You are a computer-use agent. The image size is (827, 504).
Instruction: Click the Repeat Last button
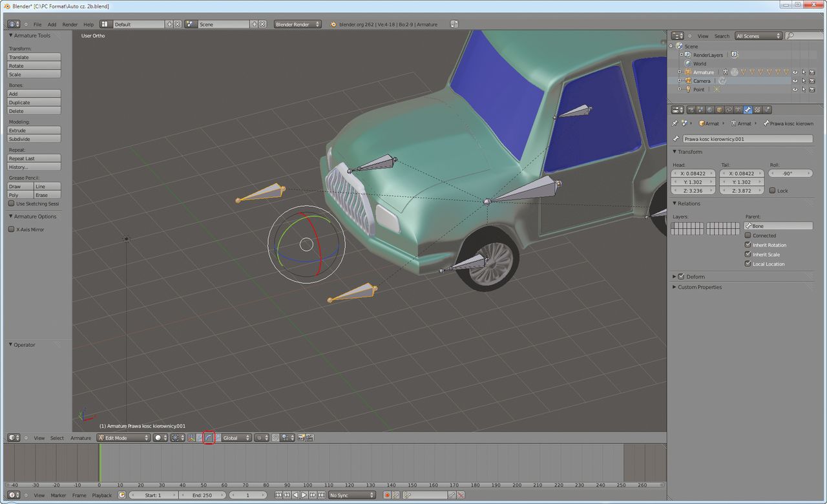click(34, 158)
